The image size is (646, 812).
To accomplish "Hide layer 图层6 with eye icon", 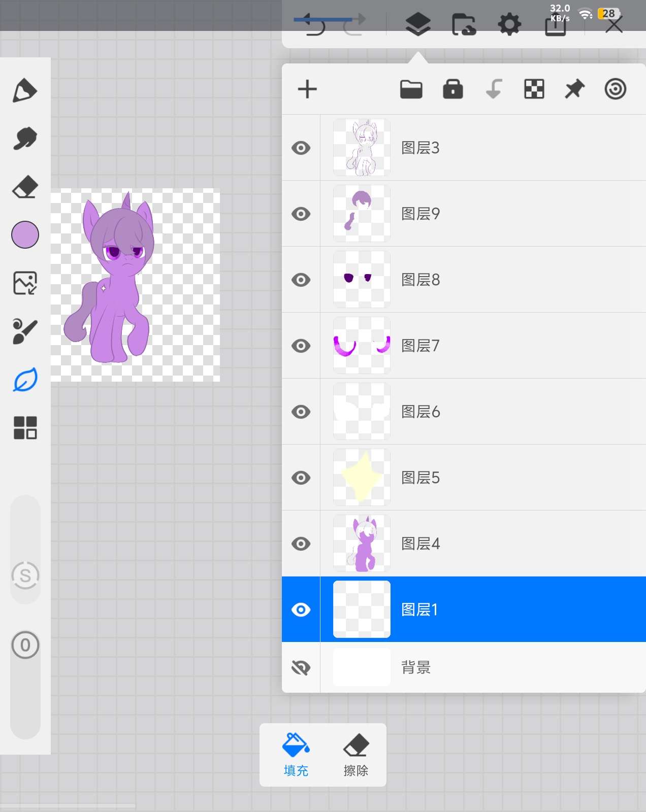I will click(x=301, y=412).
